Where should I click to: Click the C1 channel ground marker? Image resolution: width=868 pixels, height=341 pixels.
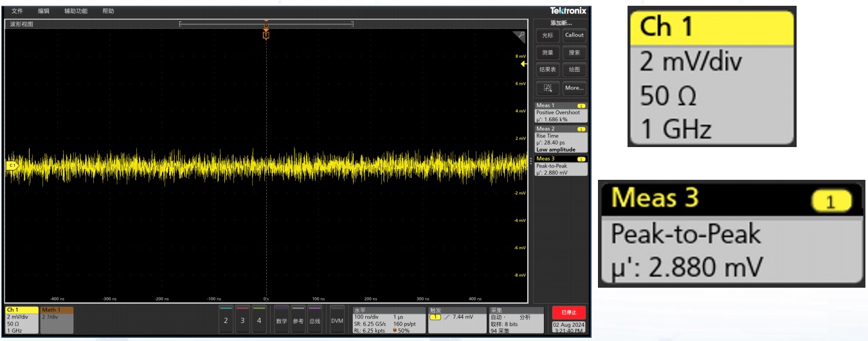pyautogui.click(x=12, y=165)
